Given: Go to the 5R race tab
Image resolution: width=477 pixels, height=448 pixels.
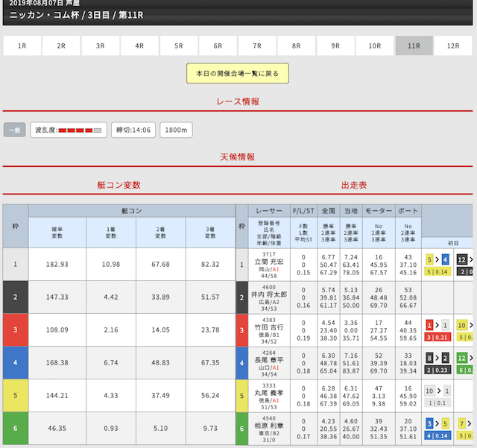Looking at the screenshot, I should (179, 45).
